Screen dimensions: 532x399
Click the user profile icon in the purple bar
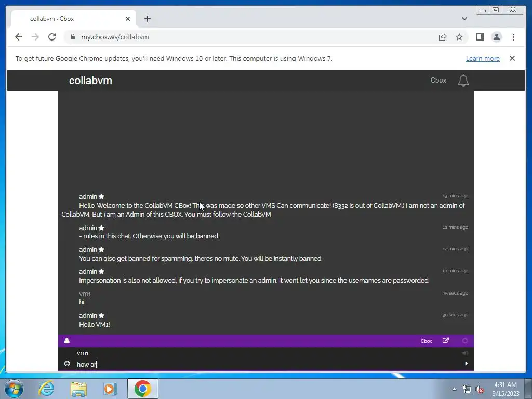pos(67,341)
